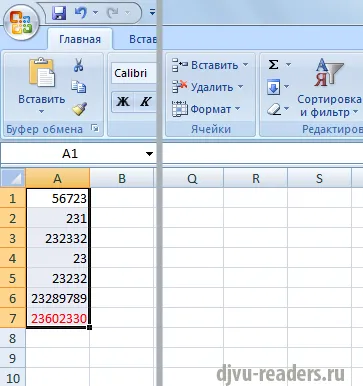Click cell containing 231

[58, 218]
